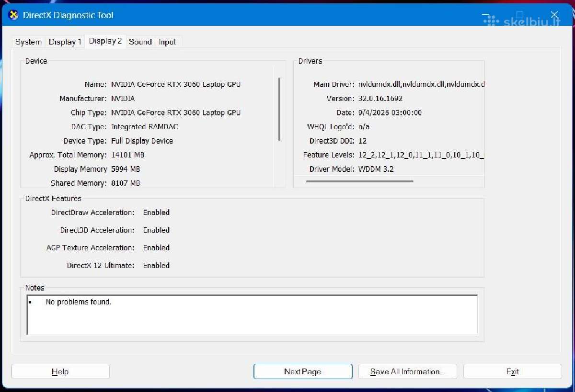Close the DirectX Diagnostic Tool window
Viewport: 575px width, 392px height.
(554, 15)
